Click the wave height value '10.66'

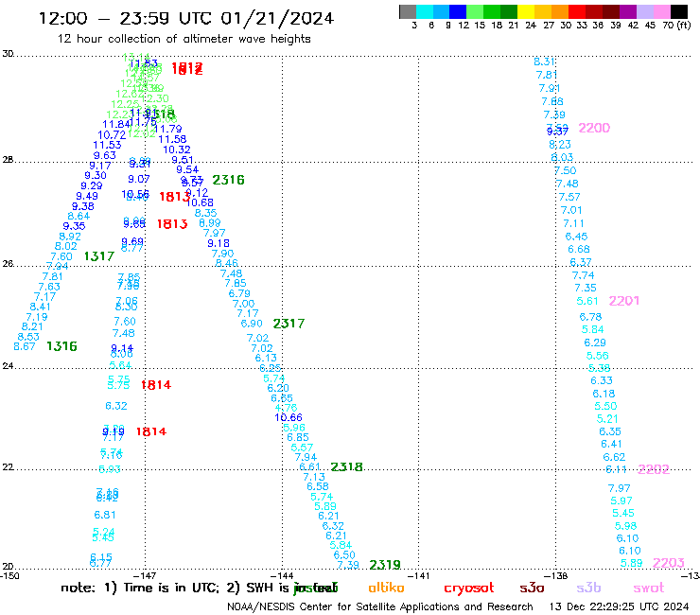coord(289,417)
